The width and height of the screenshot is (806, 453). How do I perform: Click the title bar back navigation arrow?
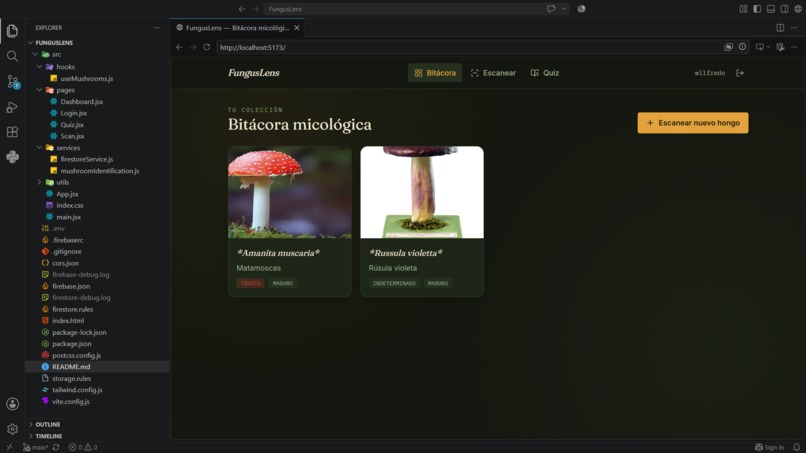pos(242,9)
